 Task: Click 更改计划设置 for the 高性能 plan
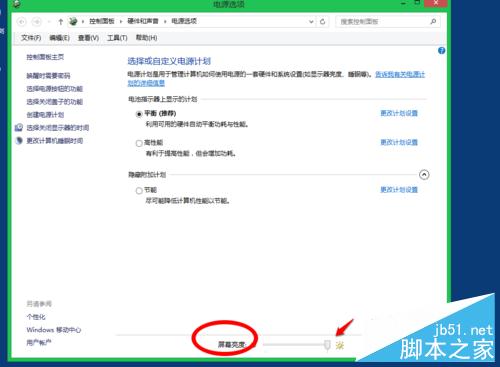point(399,142)
